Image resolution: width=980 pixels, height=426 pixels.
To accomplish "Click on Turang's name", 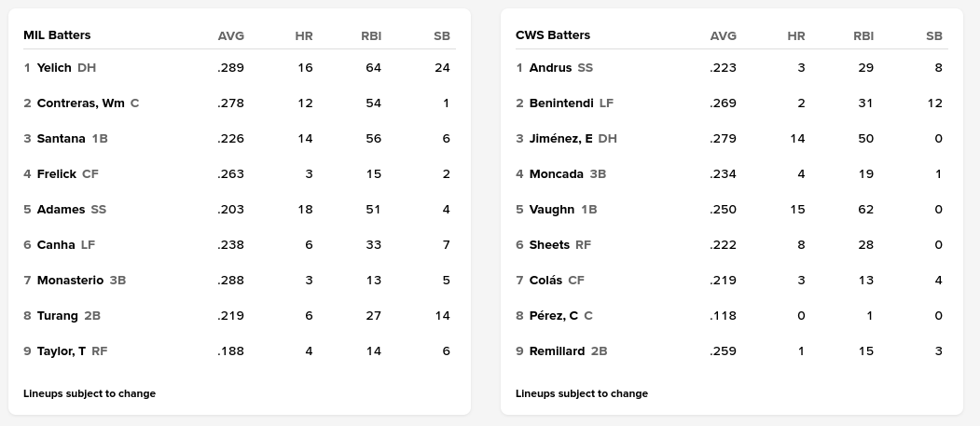I will 57,316.
